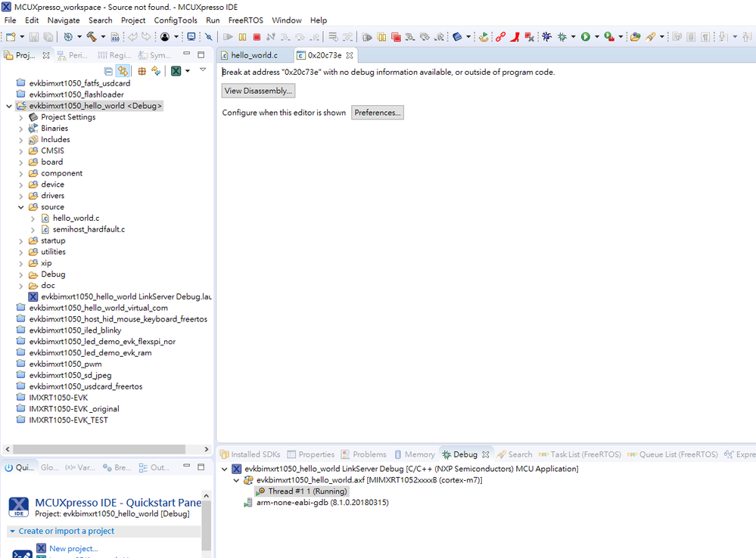
Task: Click the View Disassembly button
Action: (x=258, y=91)
